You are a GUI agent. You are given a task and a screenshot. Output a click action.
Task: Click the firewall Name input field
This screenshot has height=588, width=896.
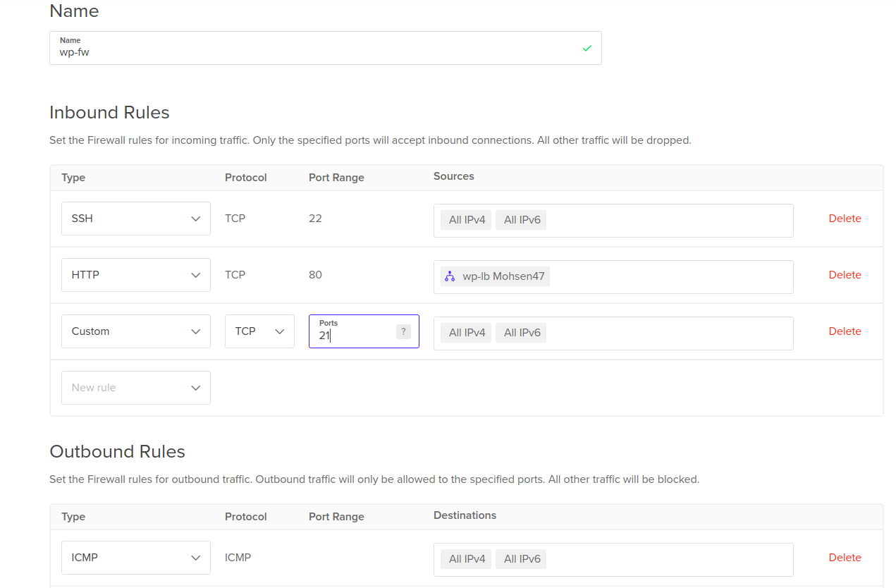326,48
